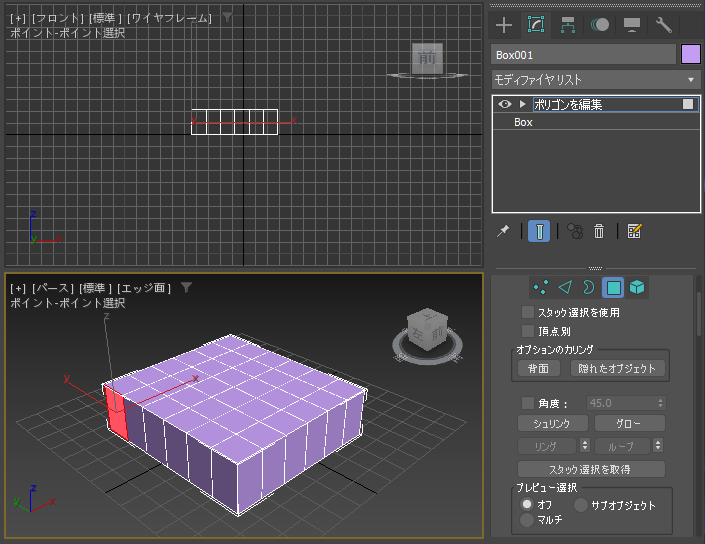Click the グロー button

click(629, 424)
